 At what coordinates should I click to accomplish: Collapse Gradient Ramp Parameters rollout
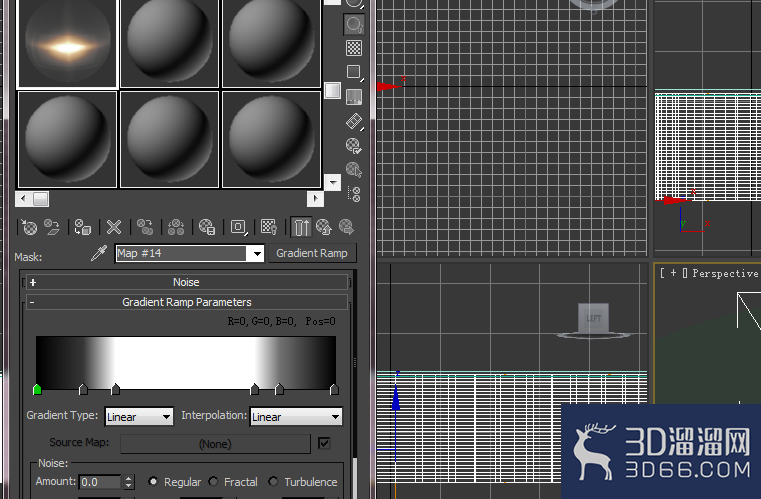(x=187, y=302)
